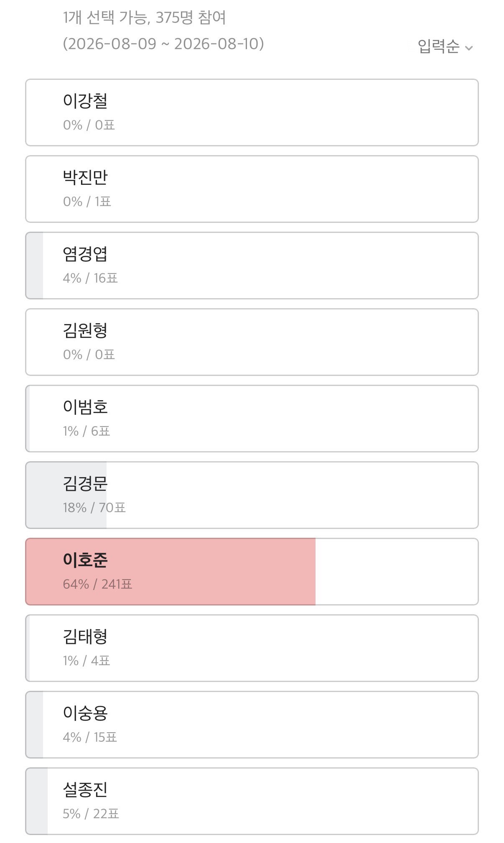Select the 이범호 poll option
The width and height of the screenshot is (504, 843).
[x=252, y=419]
